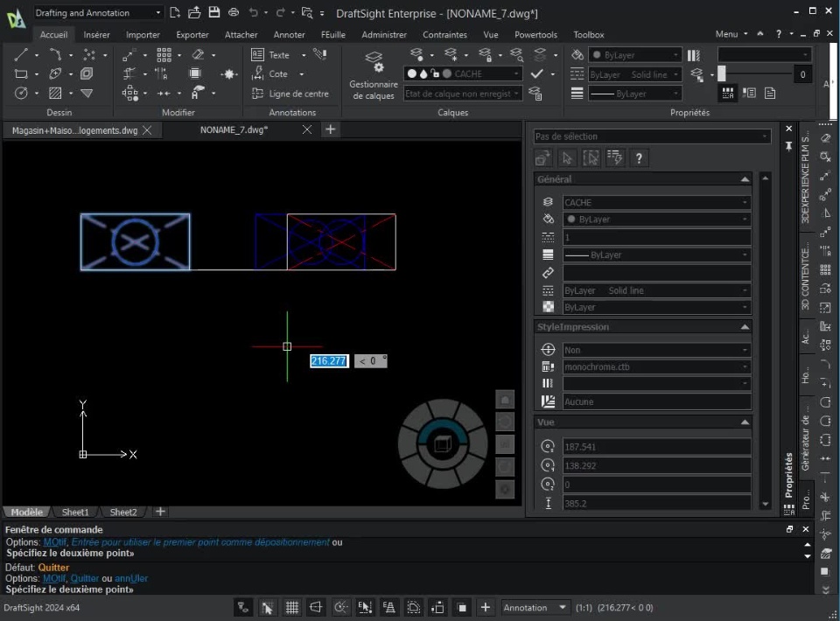Click the Print icon in the quick toolbar
Image resolution: width=840 pixels, height=621 pixels.
233,13
